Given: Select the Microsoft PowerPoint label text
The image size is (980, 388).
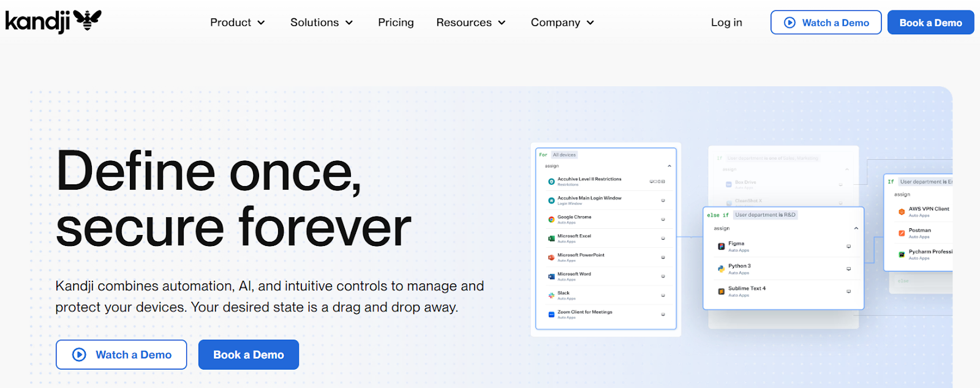Looking at the screenshot, I should [x=581, y=255].
